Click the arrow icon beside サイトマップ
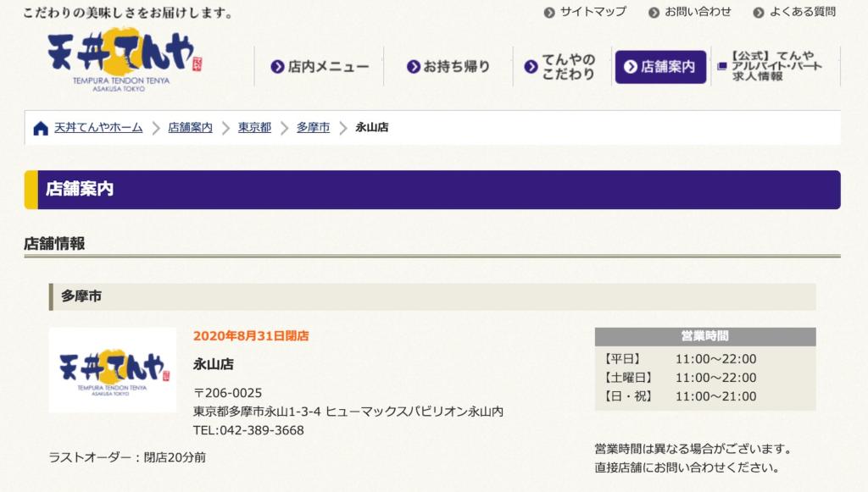This screenshot has width=868, height=492. click(549, 12)
